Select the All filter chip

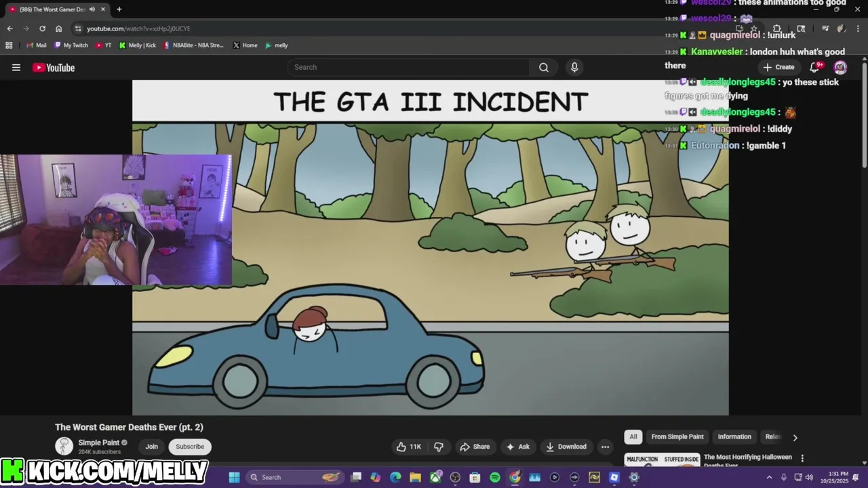(x=633, y=437)
